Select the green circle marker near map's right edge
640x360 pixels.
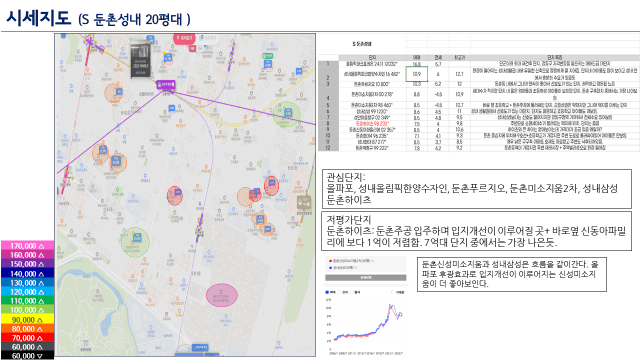coord(287,114)
